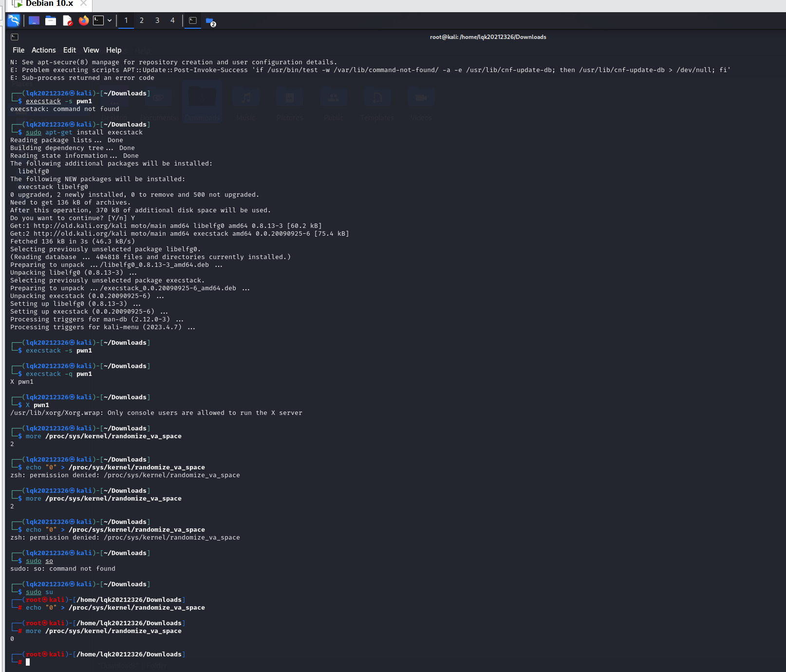Open the Edit menu

click(70, 50)
